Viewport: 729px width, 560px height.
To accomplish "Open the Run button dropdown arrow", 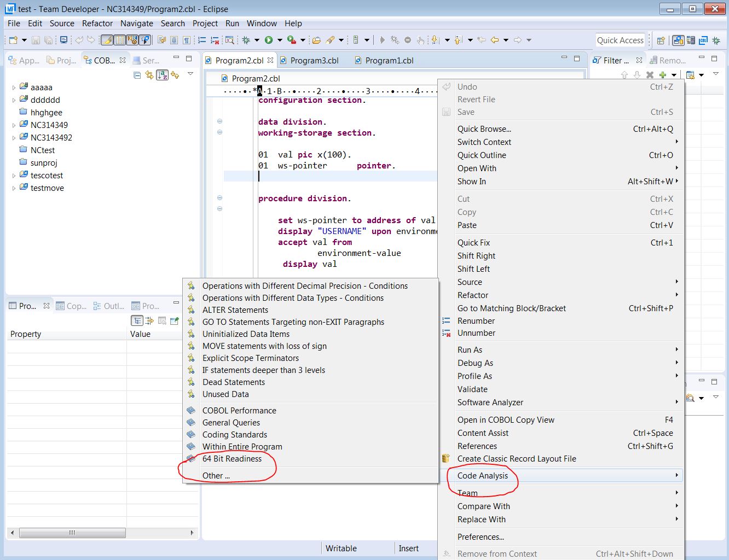I will click(280, 40).
